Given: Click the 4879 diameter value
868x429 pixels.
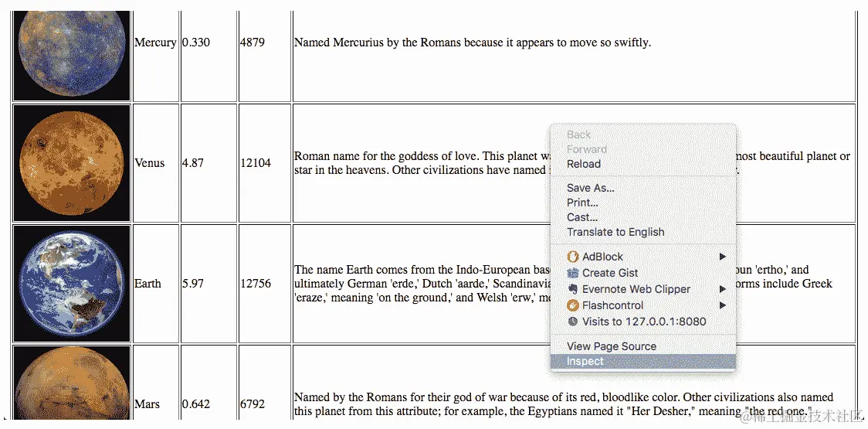Looking at the screenshot, I should [x=253, y=42].
